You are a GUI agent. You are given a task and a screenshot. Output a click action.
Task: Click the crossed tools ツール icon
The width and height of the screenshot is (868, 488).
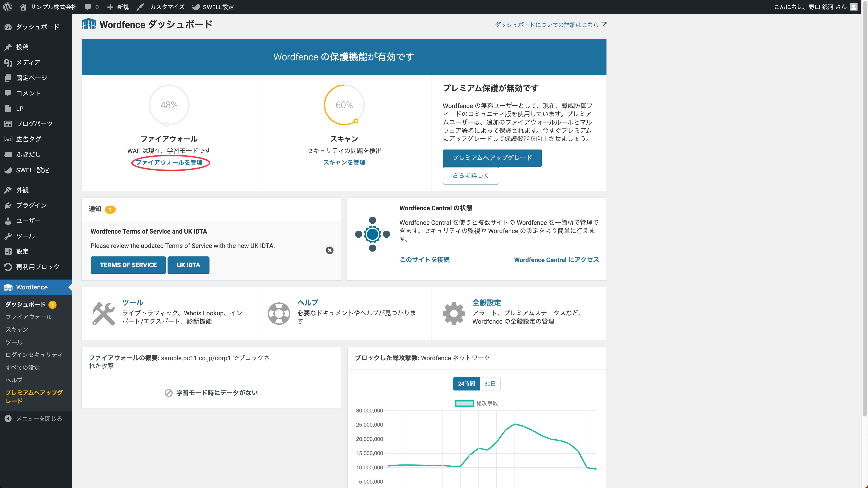[x=103, y=313]
